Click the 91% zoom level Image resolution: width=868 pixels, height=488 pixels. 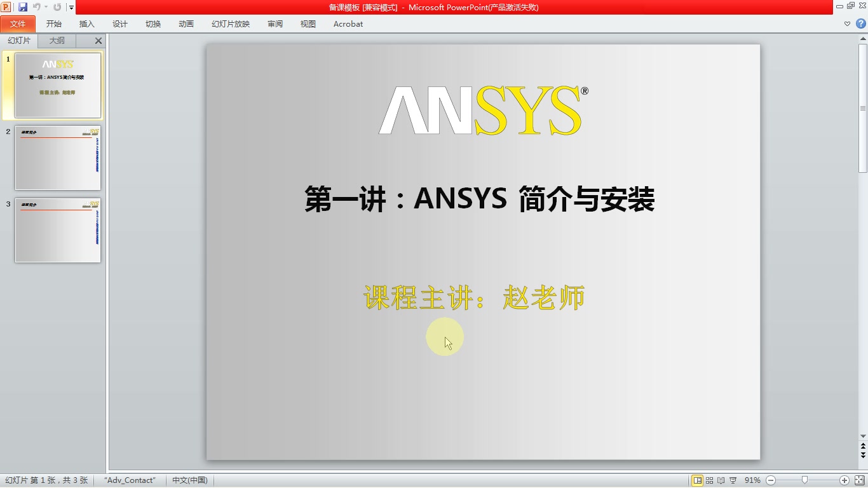752,480
